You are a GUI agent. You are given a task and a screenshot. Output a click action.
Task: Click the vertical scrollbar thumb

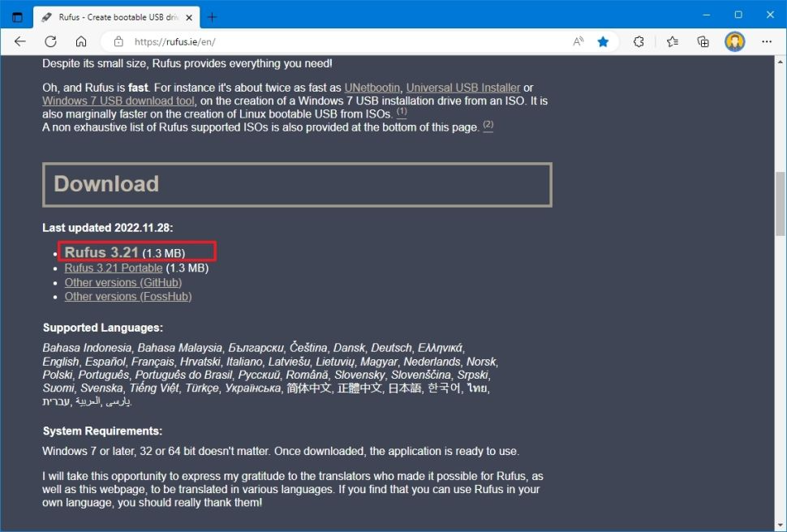coord(780,204)
